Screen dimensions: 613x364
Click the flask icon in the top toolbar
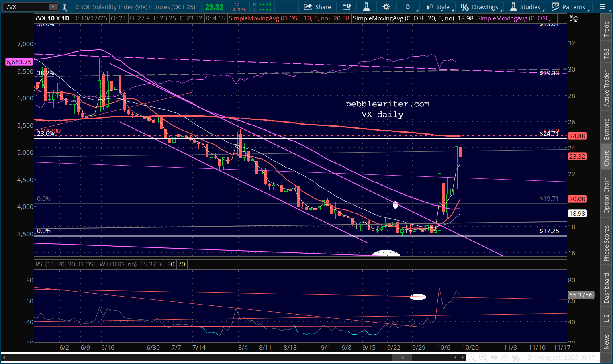[x=366, y=7]
